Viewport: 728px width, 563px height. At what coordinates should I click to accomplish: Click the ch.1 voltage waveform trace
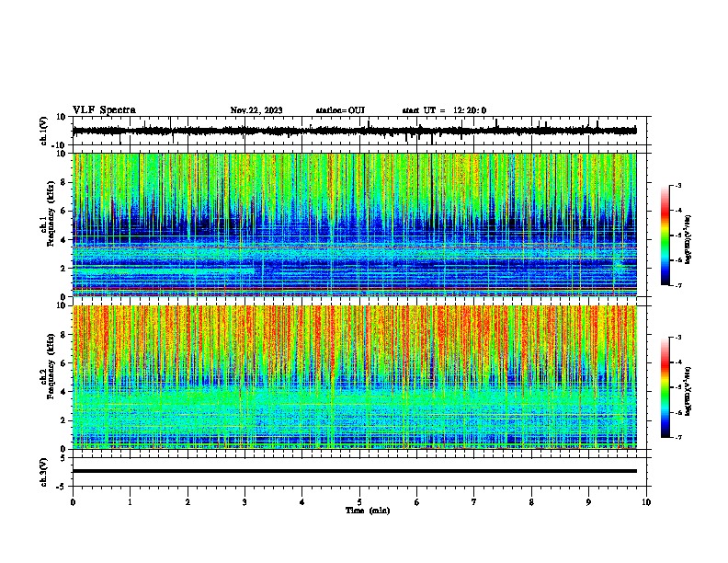point(354,131)
